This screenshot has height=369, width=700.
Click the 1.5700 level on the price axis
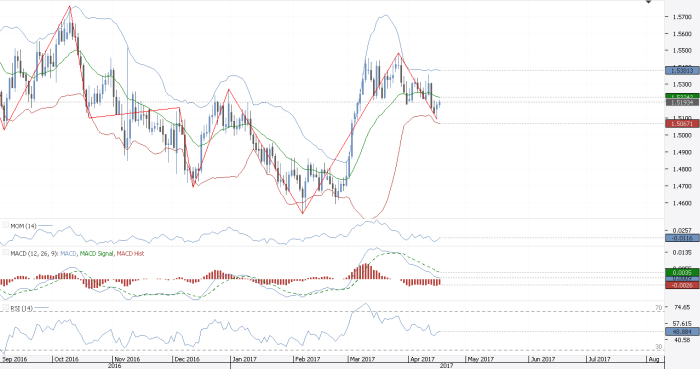[x=679, y=17]
